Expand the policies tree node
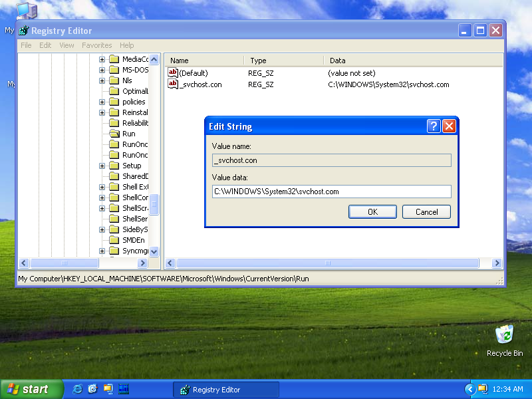Screen dimensions: 532x399 (x=102, y=102)
